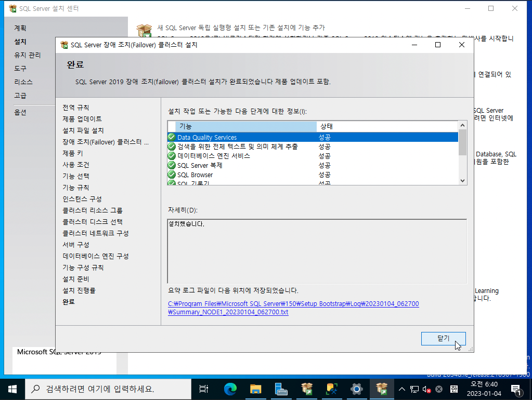Click the network tray icon
532x400 pixels.
click(414, 389)
